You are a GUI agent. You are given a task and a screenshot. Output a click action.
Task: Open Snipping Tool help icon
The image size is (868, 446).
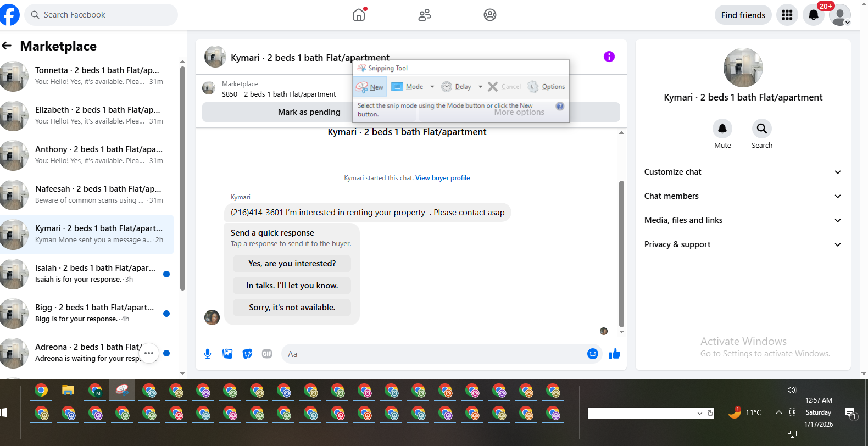[x=560, y=106]
